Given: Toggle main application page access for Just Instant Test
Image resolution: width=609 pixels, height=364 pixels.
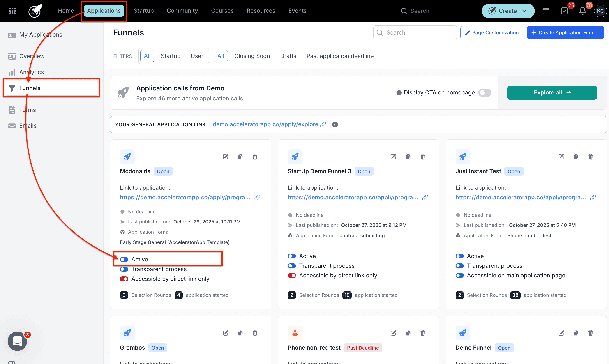Looking at the screenshot, I should [x=459, y=275].
